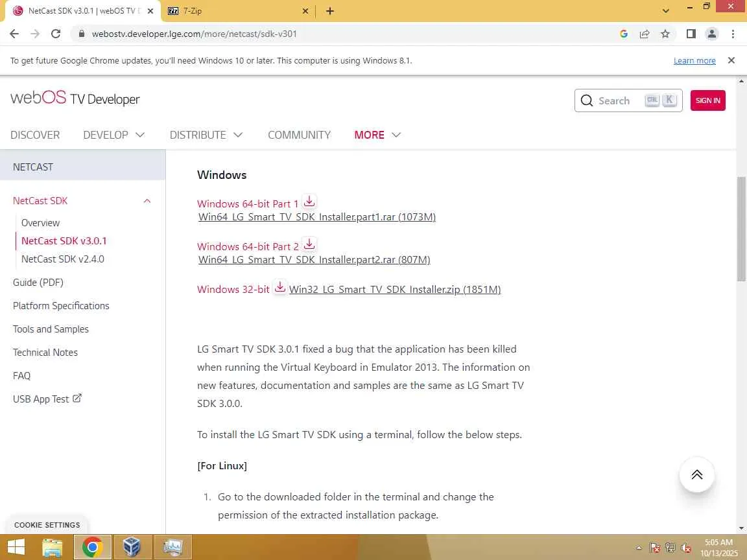This screenshot has width=747, height=560.
Task: Open Tools and Samples in sidebar
Action: [x=51, y=329]
